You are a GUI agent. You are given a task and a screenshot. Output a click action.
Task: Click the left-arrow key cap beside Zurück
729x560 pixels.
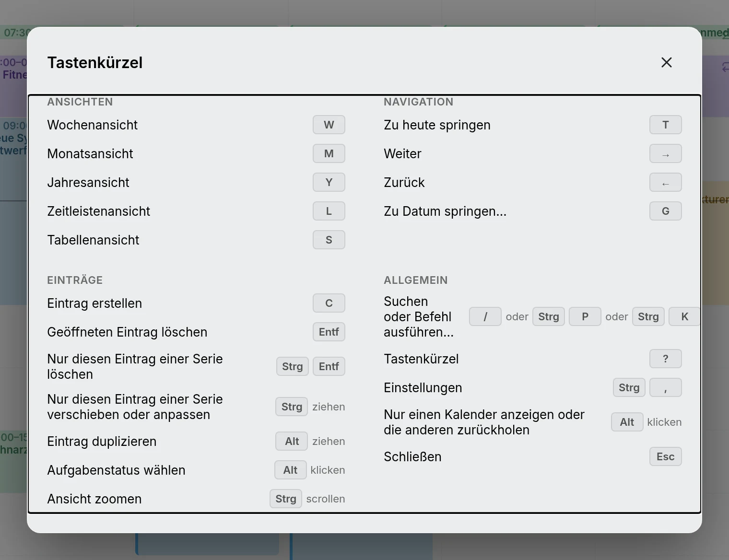pos(666,182)
